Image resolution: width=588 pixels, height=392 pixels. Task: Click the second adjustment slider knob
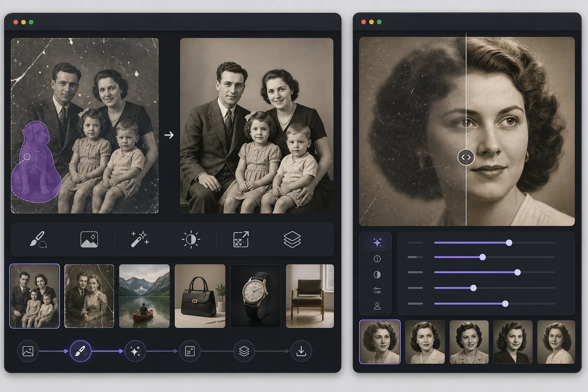pos(482,257)
